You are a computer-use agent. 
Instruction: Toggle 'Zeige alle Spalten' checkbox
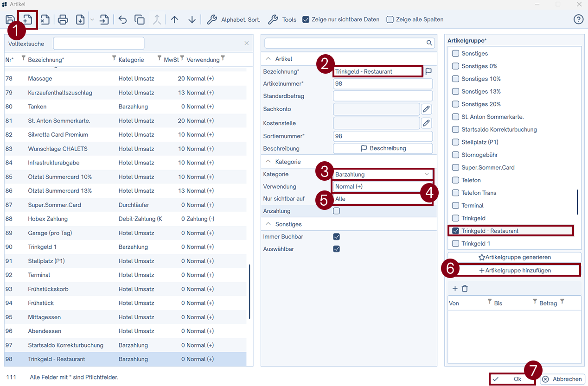tap(390, 19)
